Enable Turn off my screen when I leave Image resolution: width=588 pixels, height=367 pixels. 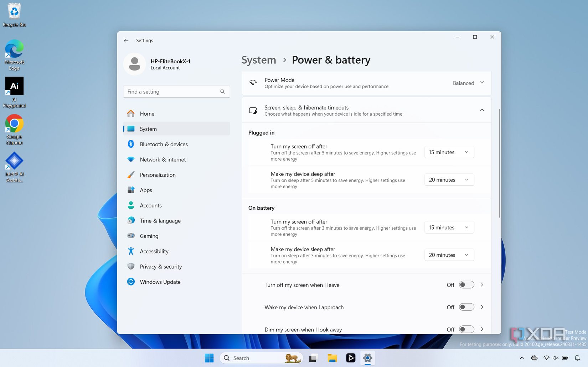[466, 285]
